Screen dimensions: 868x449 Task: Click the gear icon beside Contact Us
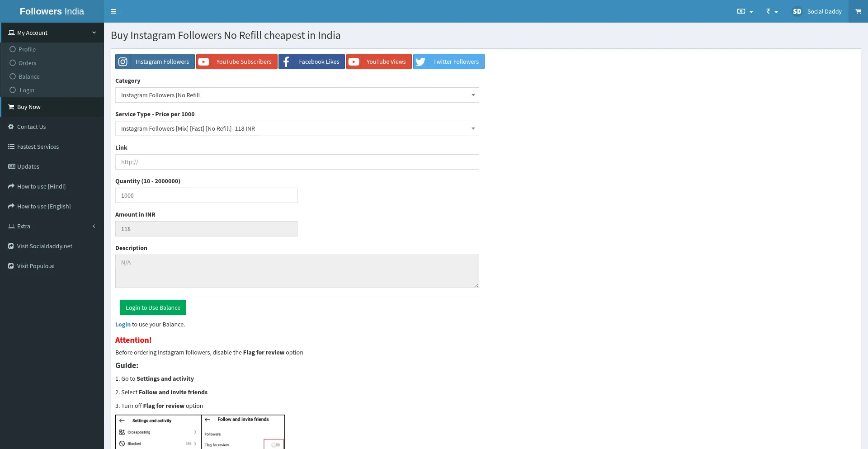[11, 127]
